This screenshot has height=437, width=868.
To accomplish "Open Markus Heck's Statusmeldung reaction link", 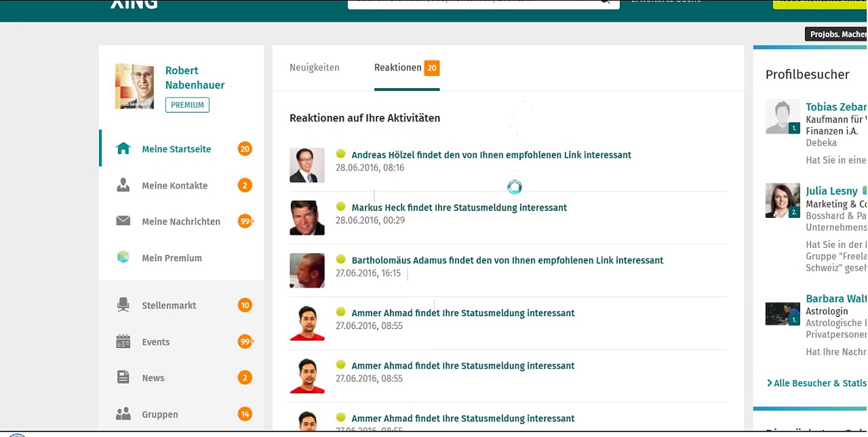I will (x=459, y=208).
